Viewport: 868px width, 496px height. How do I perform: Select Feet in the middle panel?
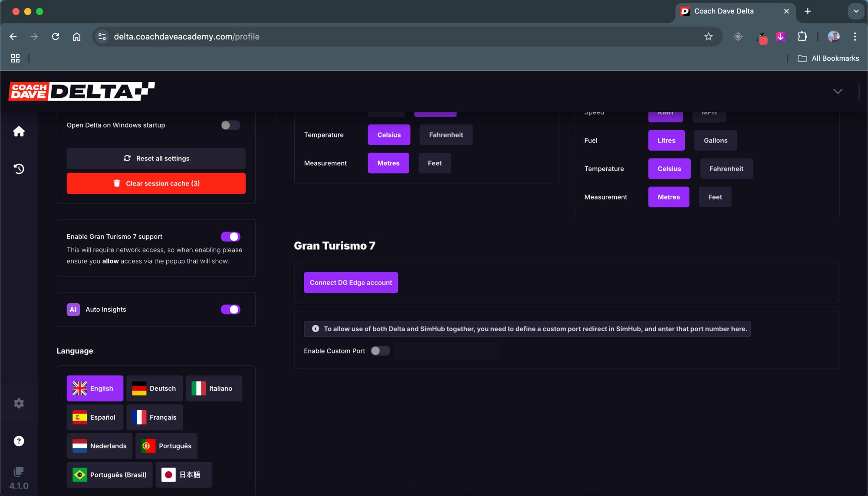click(x=434, y=163)
